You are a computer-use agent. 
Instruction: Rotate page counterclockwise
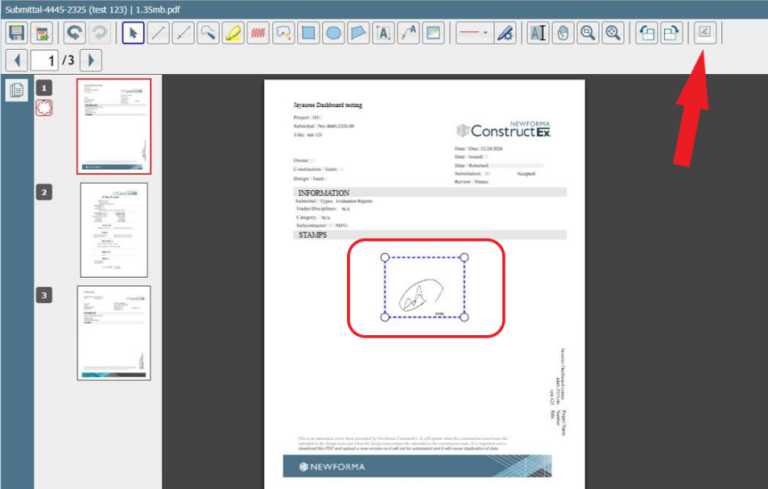click(647, 33)
